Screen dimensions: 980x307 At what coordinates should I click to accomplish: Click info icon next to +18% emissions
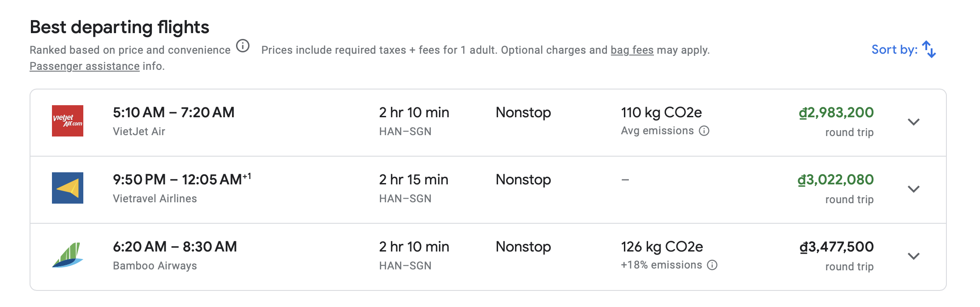click(x=712, y=265)
